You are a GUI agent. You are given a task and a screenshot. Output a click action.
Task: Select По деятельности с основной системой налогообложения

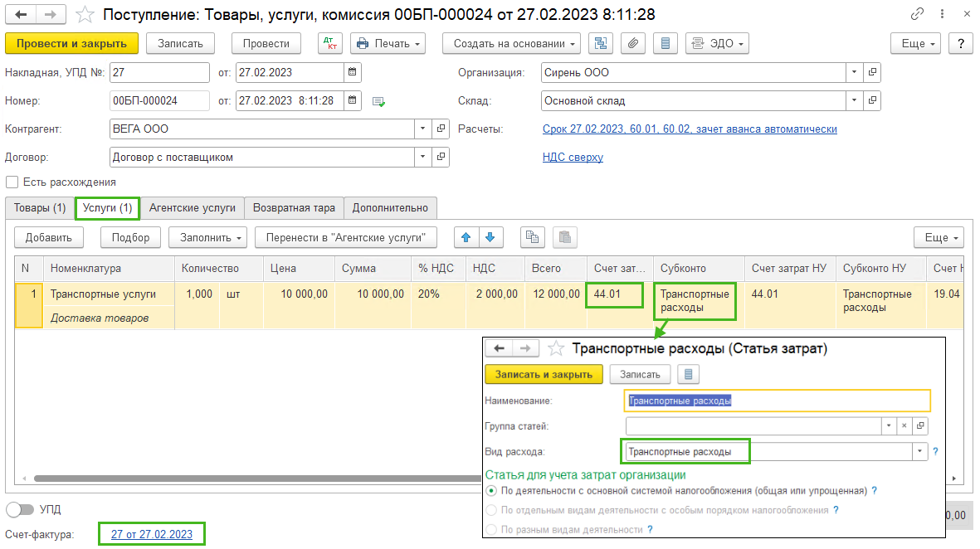pos(492,491)
